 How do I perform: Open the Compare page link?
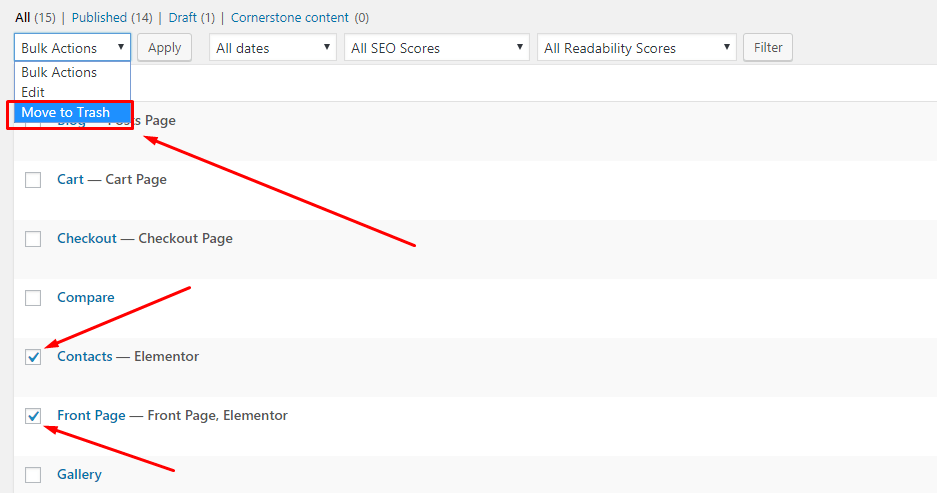[85, 298]
